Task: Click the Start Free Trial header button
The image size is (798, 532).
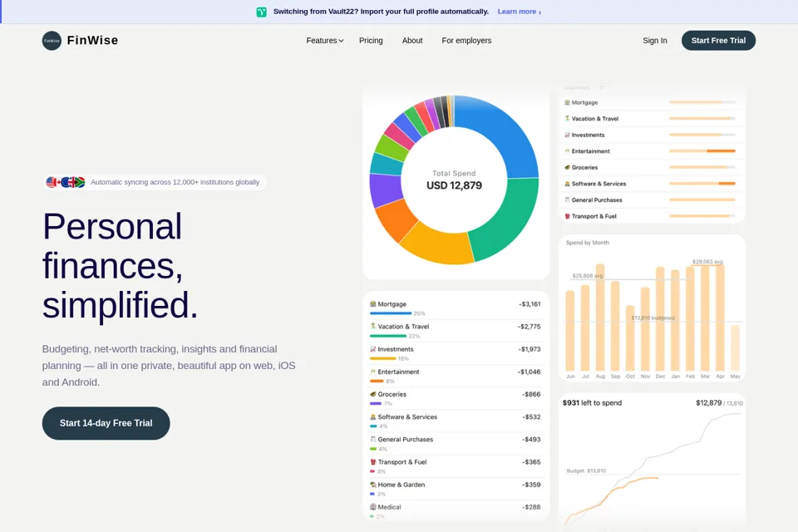Action: coord(718,41)
